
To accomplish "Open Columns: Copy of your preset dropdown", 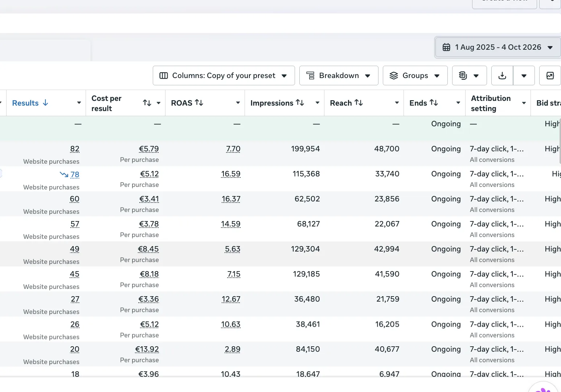I will [x=224, y=75].
